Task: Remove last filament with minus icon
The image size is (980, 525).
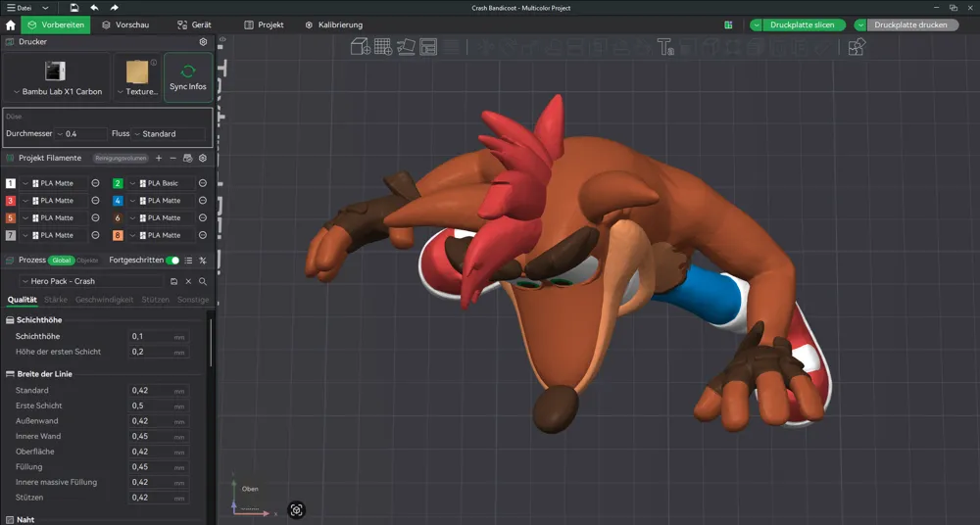Action: tap(173, 158)
